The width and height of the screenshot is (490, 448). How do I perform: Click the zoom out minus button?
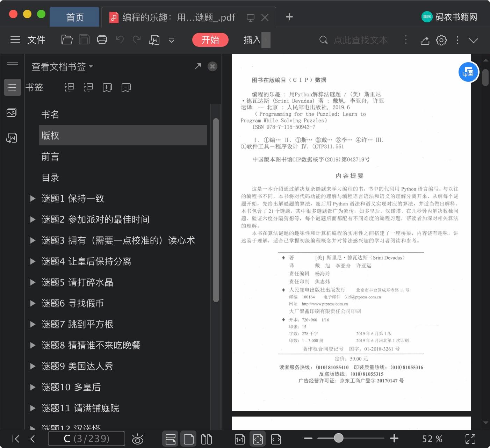click(x=308, y=438)
